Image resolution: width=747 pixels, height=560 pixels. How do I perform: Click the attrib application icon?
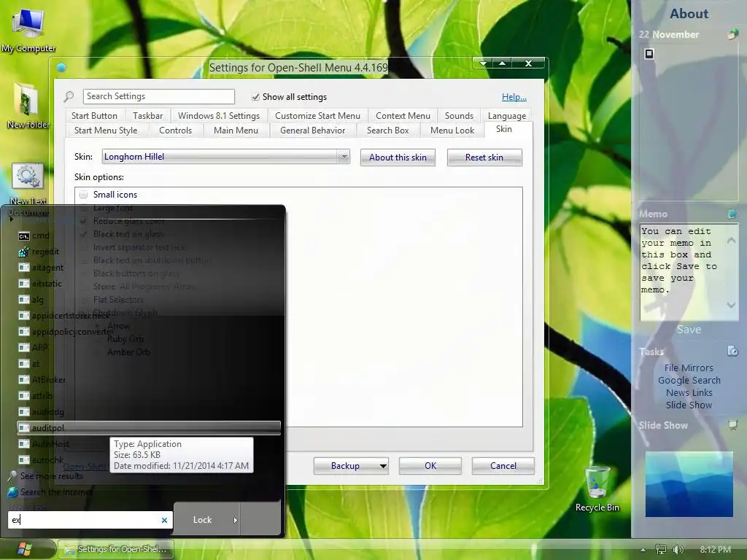click(24, 396)
